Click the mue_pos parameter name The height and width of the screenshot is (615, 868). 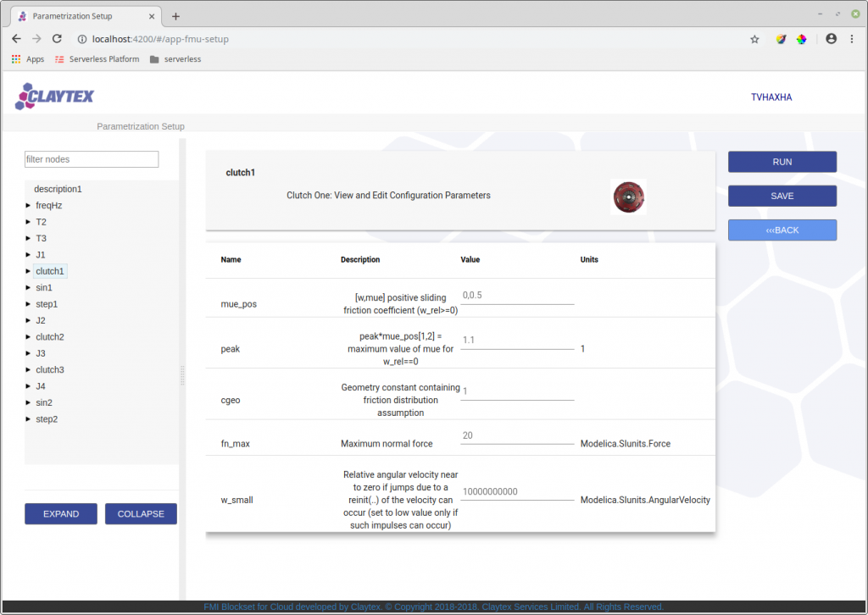[238, 304]
